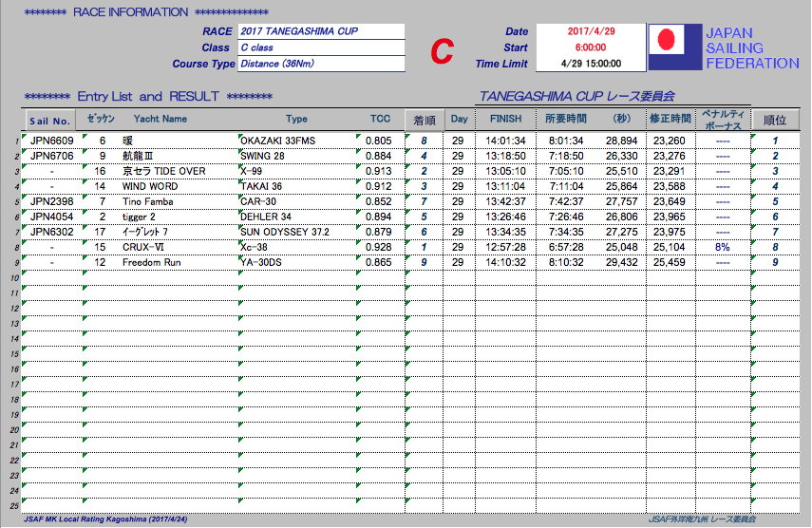Click TCC value 0.913
Screen dimensions: 812x528
(x=379, y=171)
